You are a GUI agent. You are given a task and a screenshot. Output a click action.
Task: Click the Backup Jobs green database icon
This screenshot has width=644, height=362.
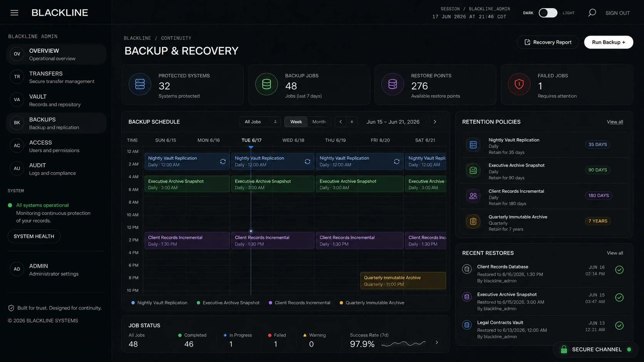click(x=267, y=84)
